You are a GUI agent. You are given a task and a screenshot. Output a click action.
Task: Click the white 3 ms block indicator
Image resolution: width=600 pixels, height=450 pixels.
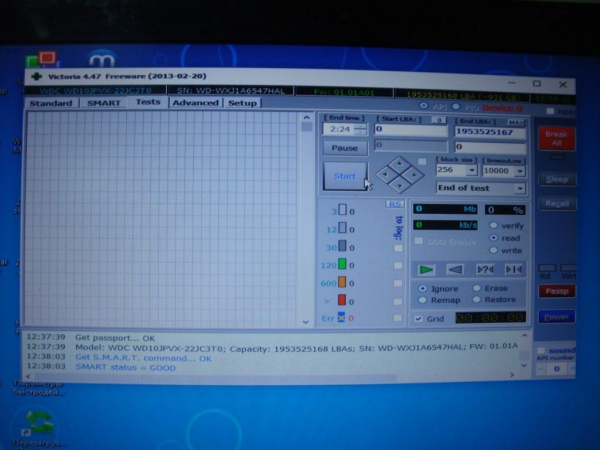coord(342,210)
